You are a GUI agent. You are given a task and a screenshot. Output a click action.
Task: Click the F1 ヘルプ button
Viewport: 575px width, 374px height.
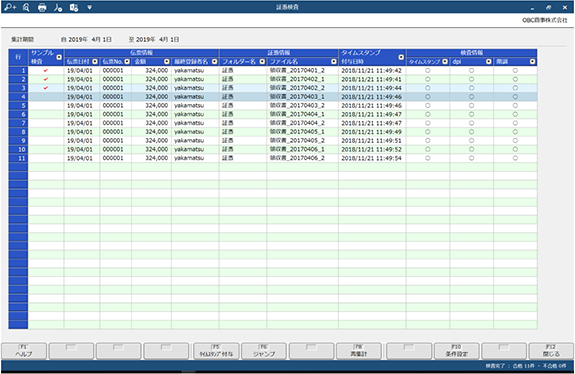[x=24, y=351]
